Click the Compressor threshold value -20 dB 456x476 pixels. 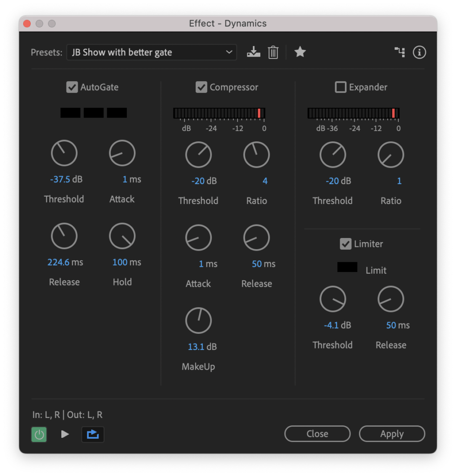pyautogui.click(x=204, y=181)
